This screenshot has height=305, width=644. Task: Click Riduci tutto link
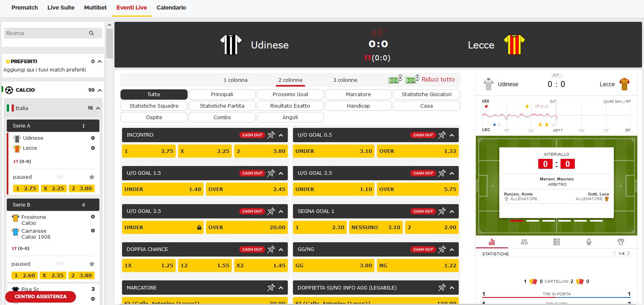[x=438, y=79]
